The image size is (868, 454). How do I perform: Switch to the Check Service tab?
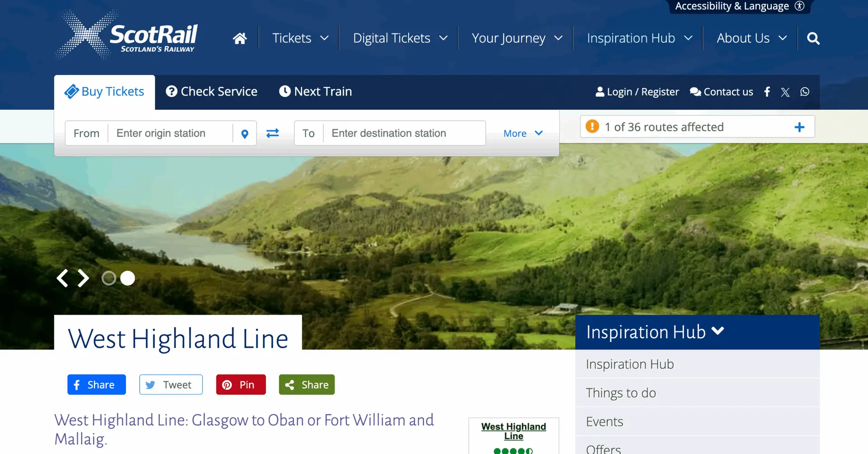212,91
